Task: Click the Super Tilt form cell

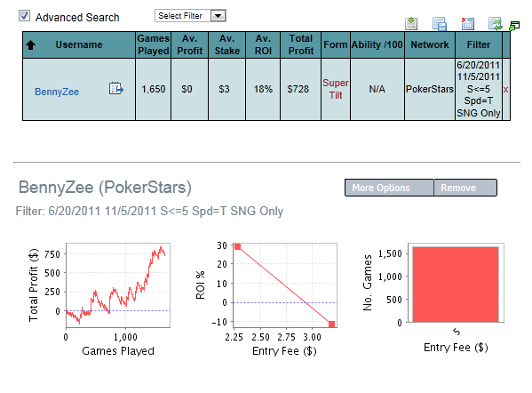Action: click(336, 89)
